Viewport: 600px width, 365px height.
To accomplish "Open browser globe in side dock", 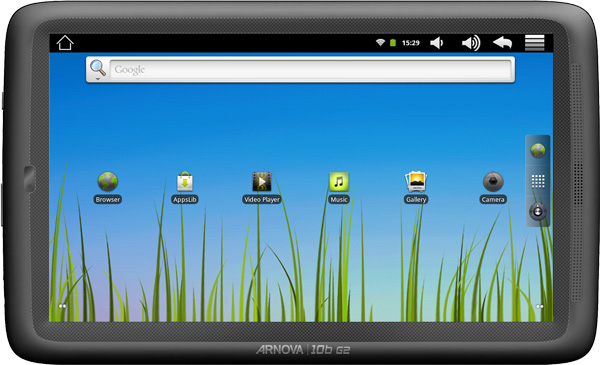I will click(x=538, y=151).
